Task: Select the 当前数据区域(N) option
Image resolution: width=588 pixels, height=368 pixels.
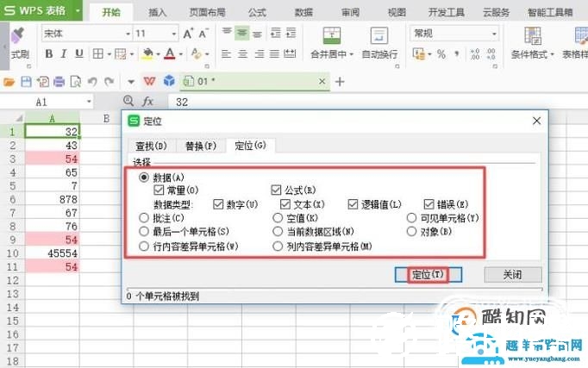Action: (x=278, y=231)
